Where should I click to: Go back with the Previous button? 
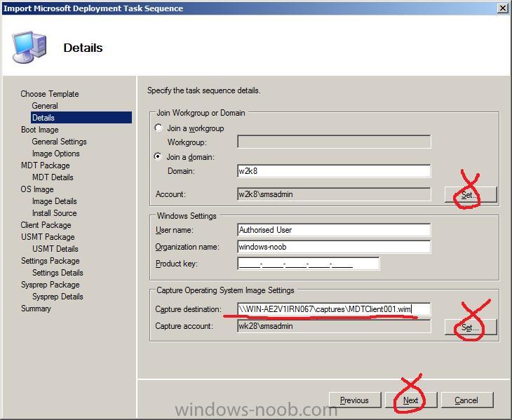pos(355,400)
